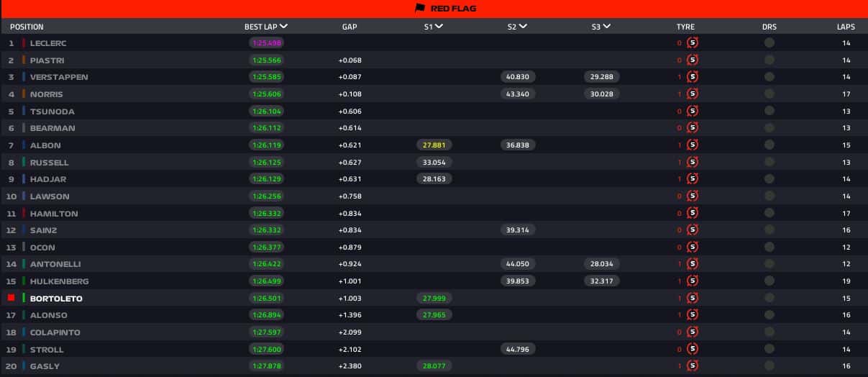
Task: Click the DRS indicator dot for Gasly
Action: (x=769, y=366)
